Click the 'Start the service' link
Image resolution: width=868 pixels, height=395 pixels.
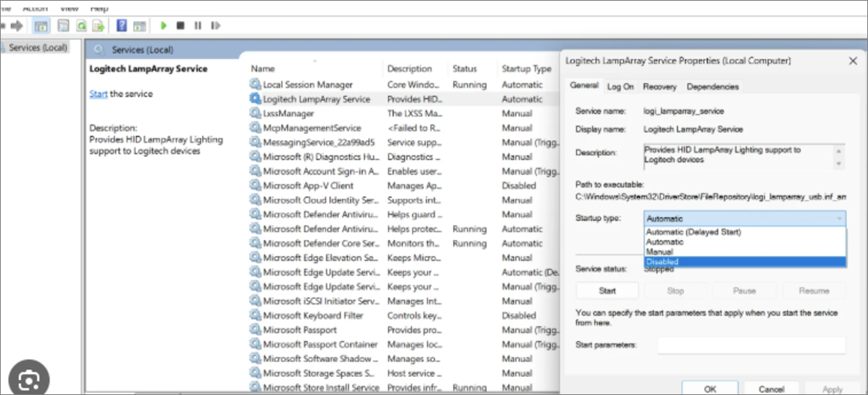[x=98, y=94]
